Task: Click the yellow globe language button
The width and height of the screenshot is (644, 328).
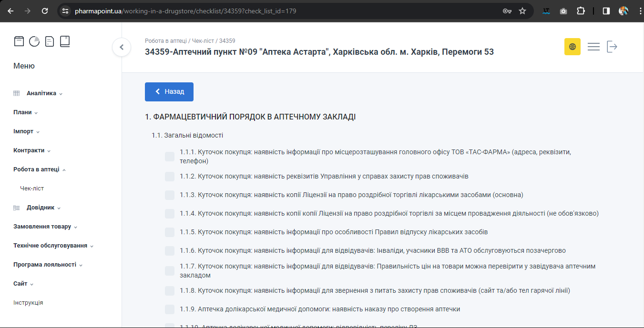Action: (x=572, y=47)
